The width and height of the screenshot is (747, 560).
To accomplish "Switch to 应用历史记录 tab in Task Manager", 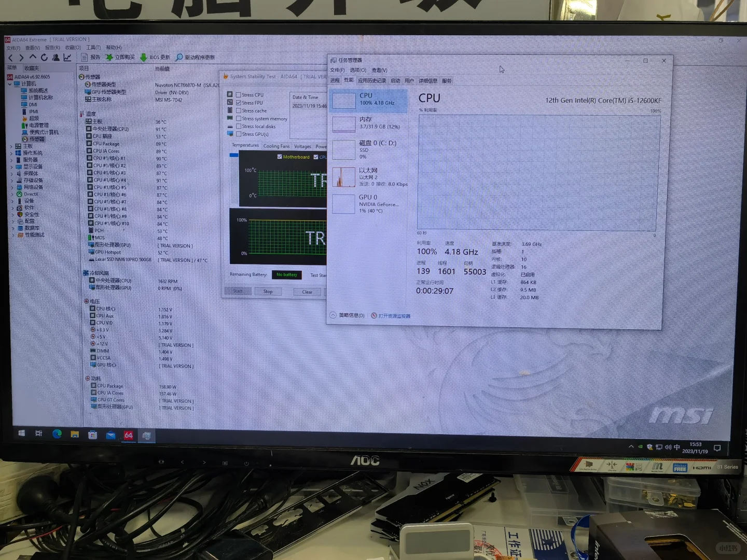I will pyautogui.click(x=372, y=80).
